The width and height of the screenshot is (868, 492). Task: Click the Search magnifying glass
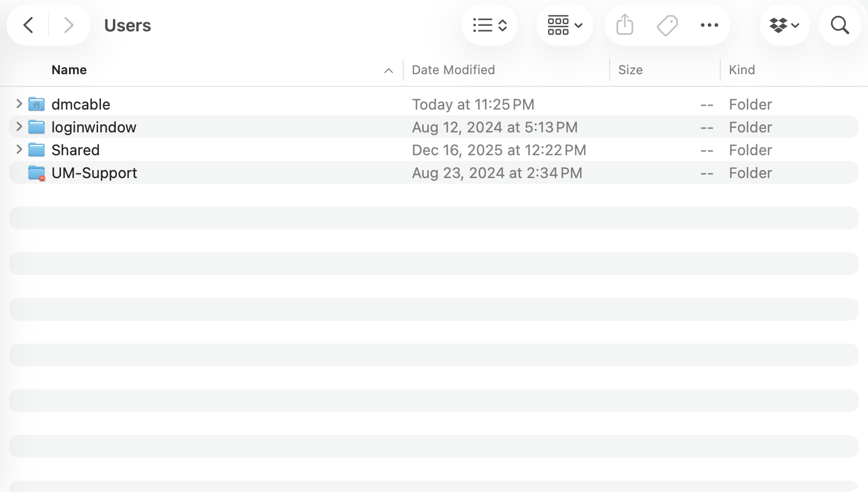(839, 25)
